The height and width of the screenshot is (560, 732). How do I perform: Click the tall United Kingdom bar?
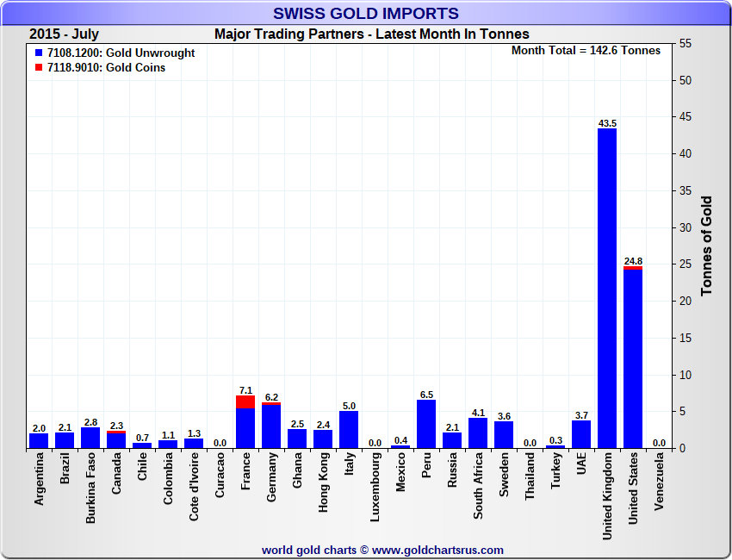[x=607, y=289]
